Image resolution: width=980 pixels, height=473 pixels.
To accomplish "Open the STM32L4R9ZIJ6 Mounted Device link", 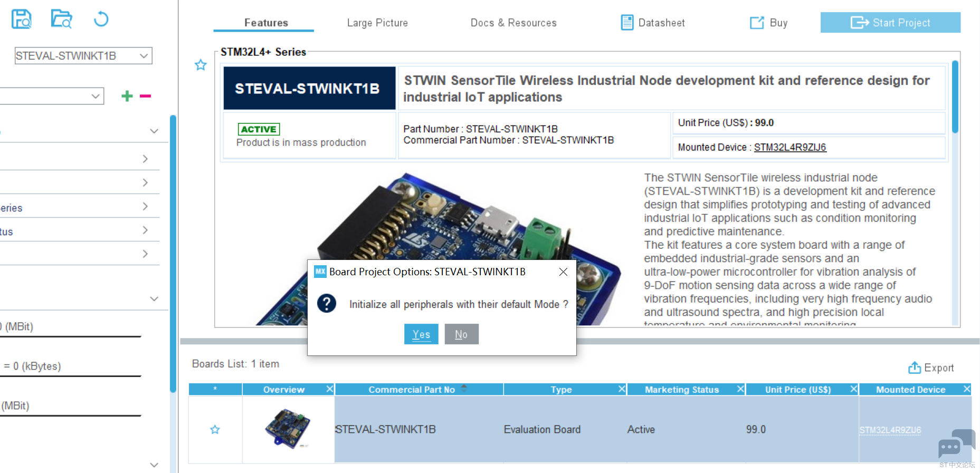I will [790, 147].
